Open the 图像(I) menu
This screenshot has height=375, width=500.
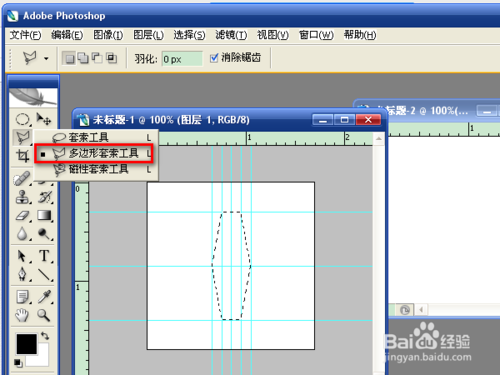108,35
